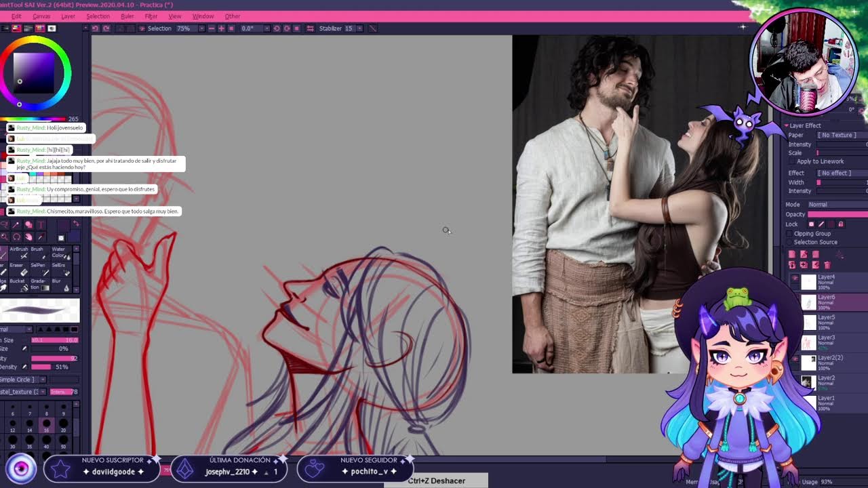Select the Eraser tool
This screenshot has height=488, width=868.
coord(19,269)
